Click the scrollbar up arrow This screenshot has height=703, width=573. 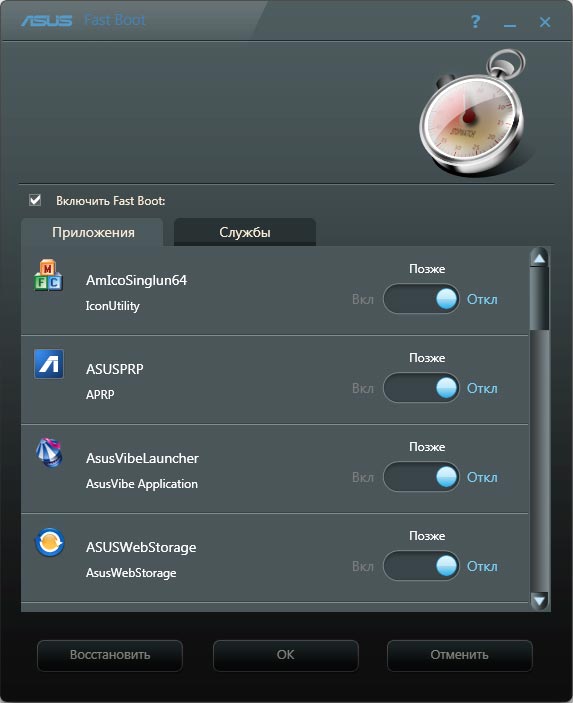[539, 258]
